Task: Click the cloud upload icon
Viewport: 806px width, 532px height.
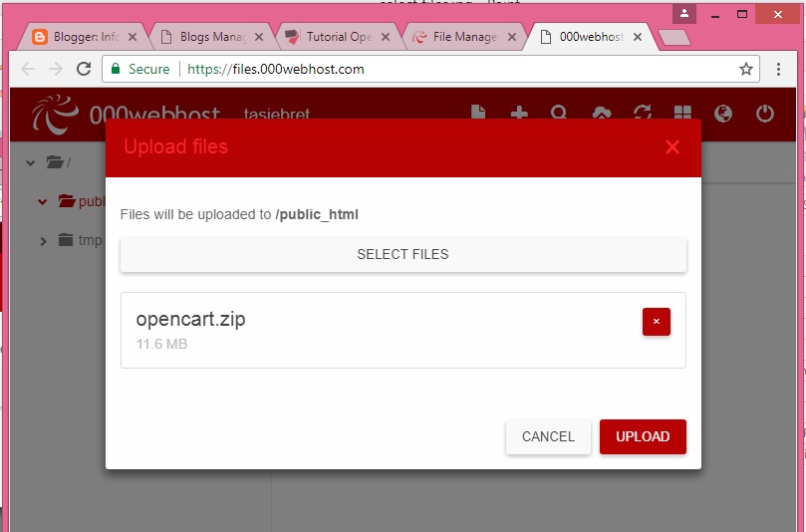Action: 602,113
